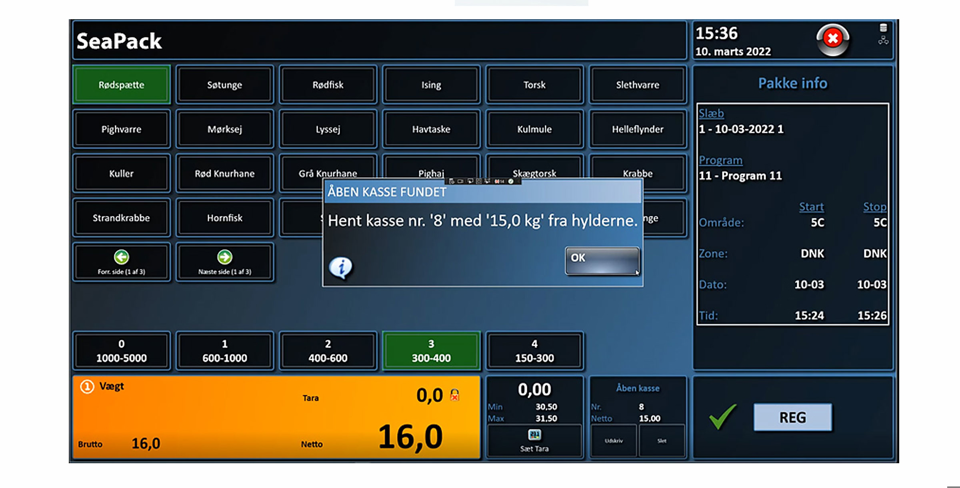Choose size class 4 (150-300)
The height and width of the screenshot is (488, 960).
[x=534, y=351]
